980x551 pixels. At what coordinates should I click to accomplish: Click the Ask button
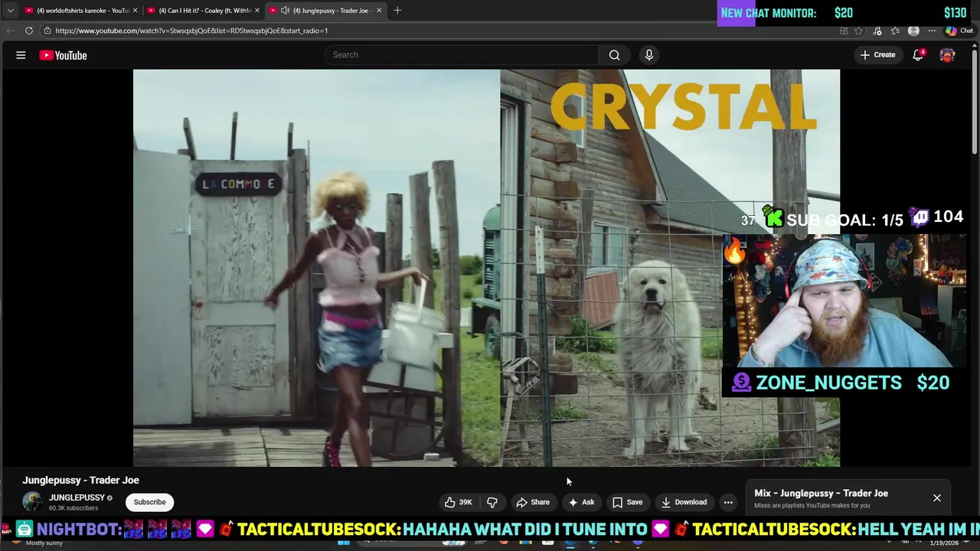click(x=581, y=502)
